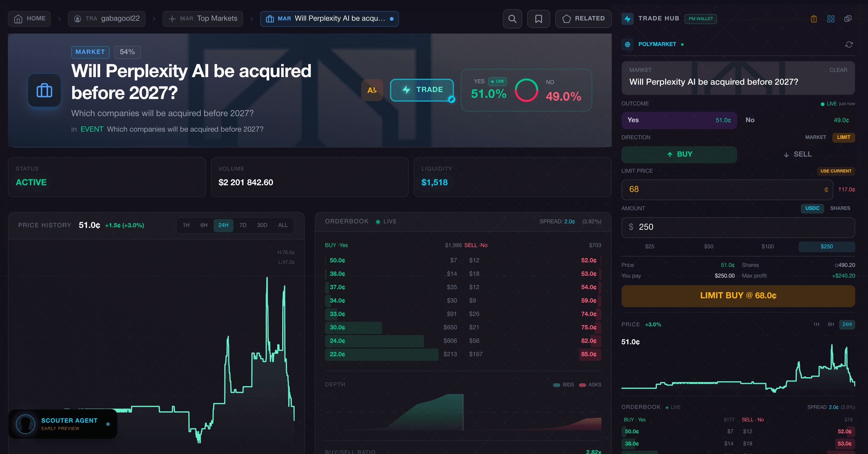
Task: Open the clipboard icon in Trade Hub
Action: tap(814, 19)
